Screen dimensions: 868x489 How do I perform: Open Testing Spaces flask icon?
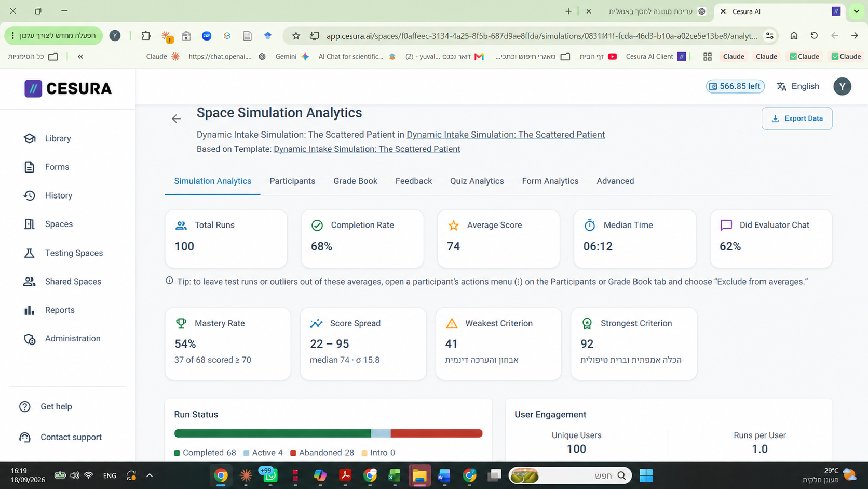click(x=29, y=253)
